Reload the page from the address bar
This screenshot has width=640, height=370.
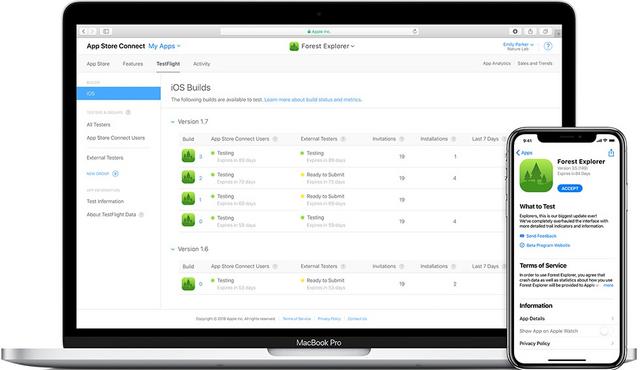pyautogui.click(x=415, y=31)
